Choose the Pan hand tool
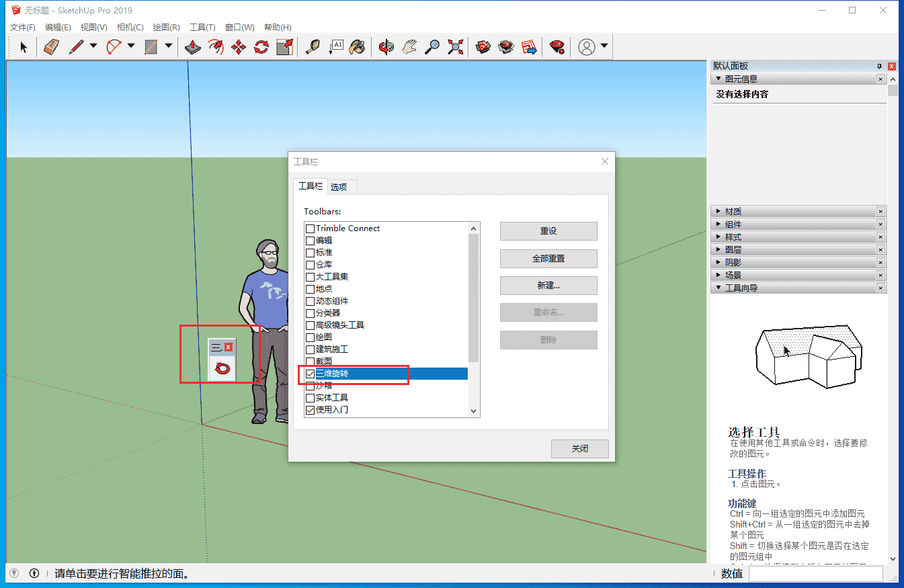904x588 pixels. point(409,47)
